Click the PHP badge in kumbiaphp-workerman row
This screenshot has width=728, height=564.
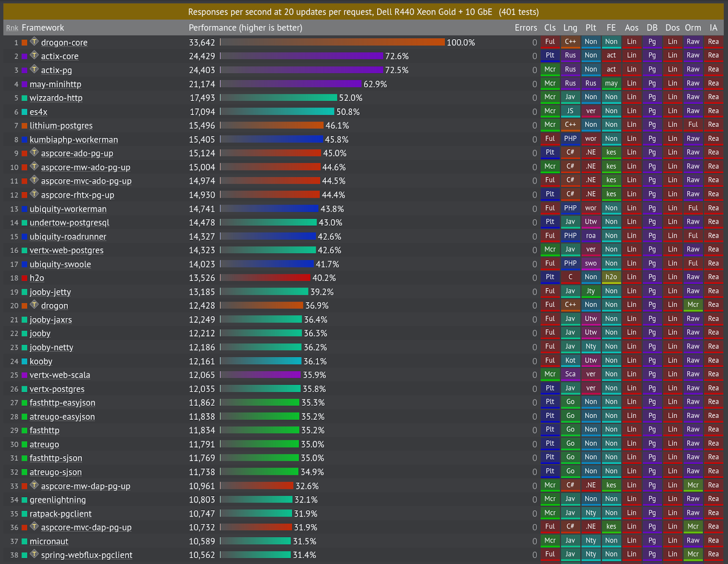(x=570, y=139)
